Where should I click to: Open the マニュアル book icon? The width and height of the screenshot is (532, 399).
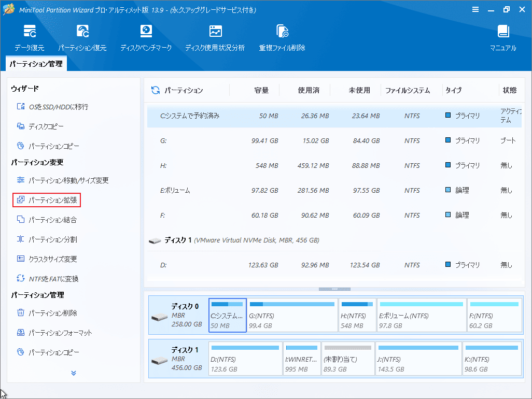[x=503, y=31]
